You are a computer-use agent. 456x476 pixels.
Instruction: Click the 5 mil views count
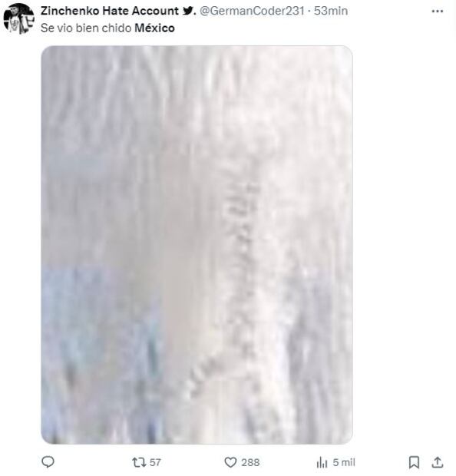click(x=344, y=462)
